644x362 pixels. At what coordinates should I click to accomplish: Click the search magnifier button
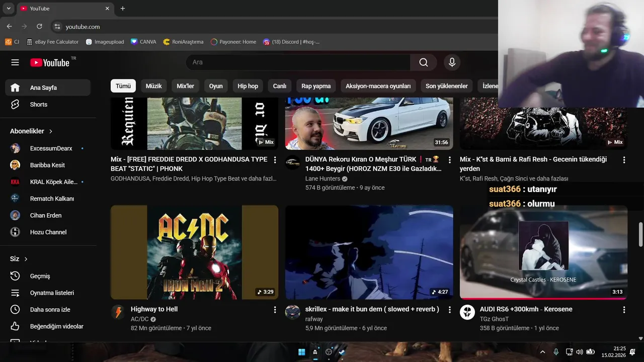(x=424, y=62)
